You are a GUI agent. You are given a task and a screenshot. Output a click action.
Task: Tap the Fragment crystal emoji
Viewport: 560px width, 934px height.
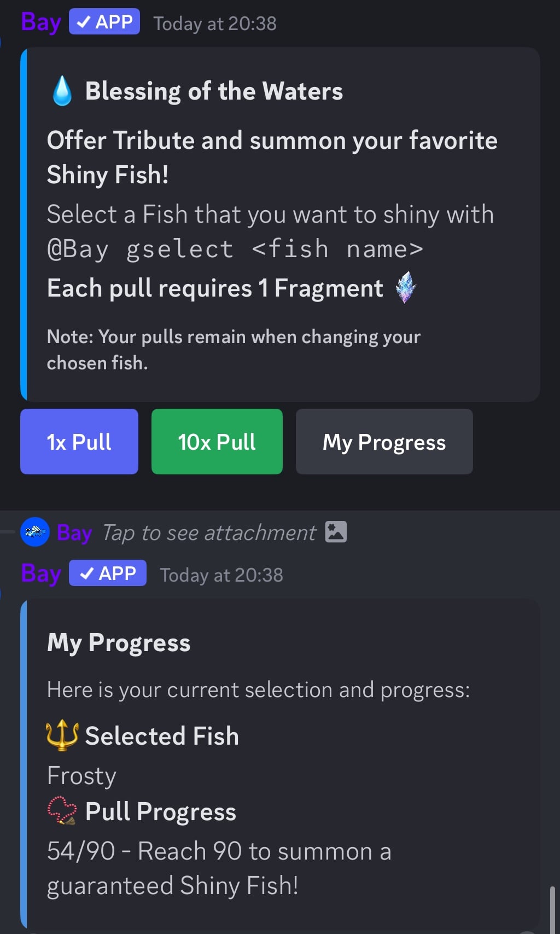point(406,288)
